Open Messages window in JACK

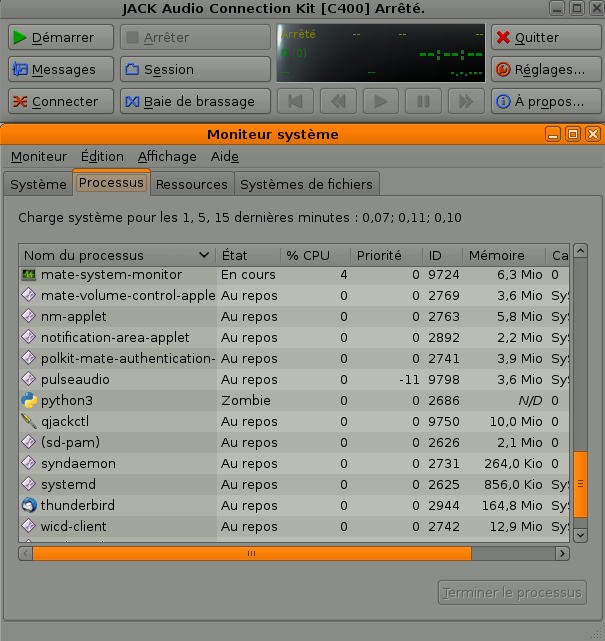click(61, 69)
